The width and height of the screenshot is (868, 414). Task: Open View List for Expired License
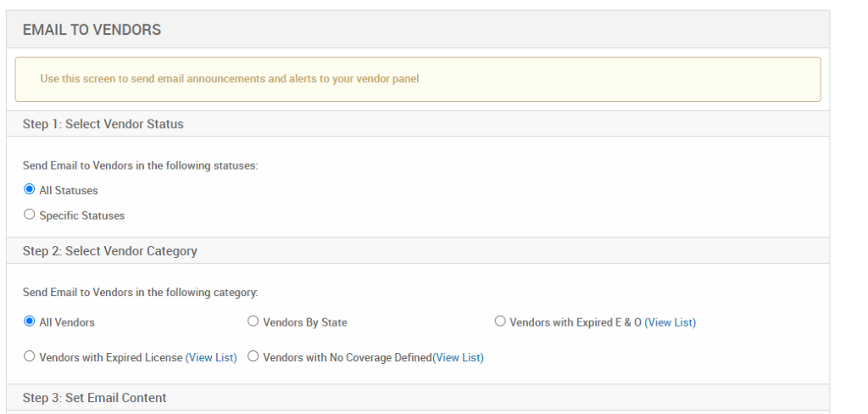[211, 357]
